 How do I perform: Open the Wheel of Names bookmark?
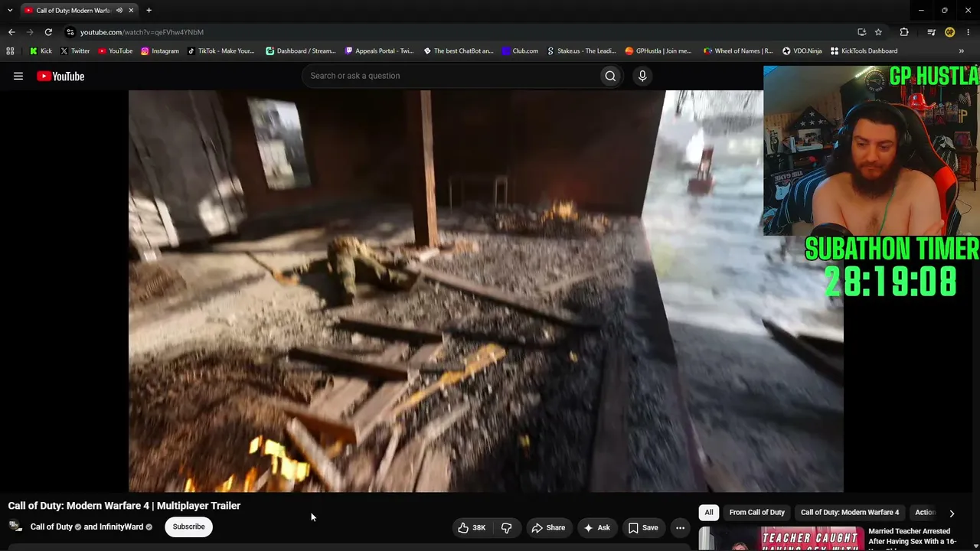coord(738,51)
